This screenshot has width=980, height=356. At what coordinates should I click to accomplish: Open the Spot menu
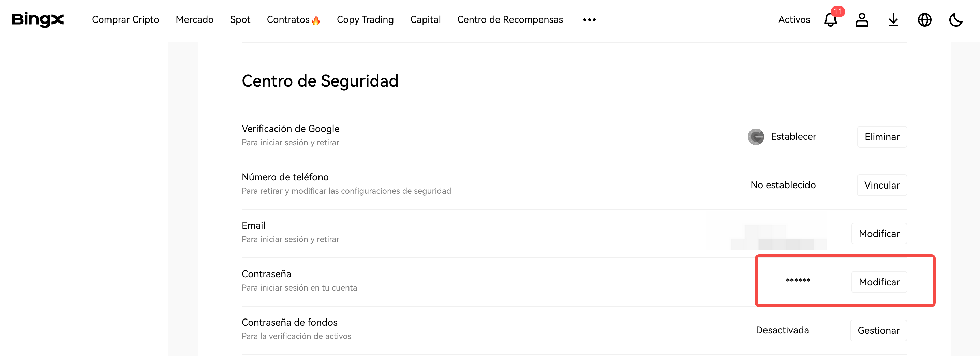tap(240, 20)
